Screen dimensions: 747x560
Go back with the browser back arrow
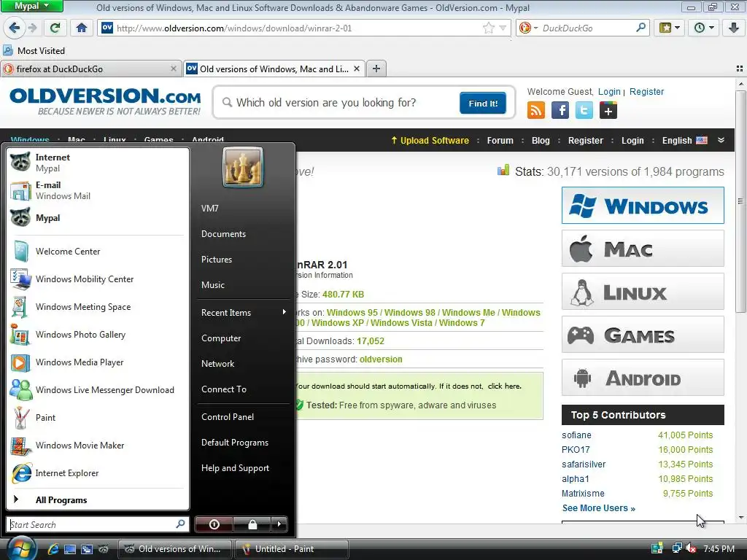[15, 28]
